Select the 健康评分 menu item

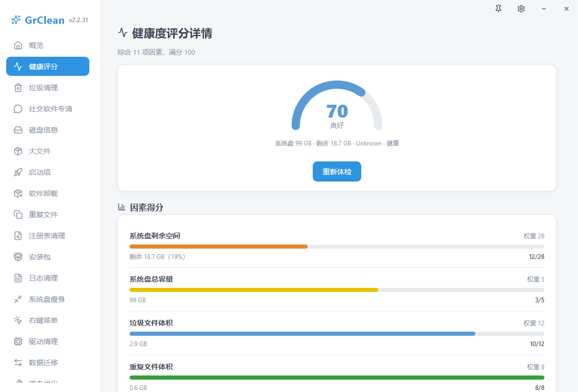tap(47, 67)
